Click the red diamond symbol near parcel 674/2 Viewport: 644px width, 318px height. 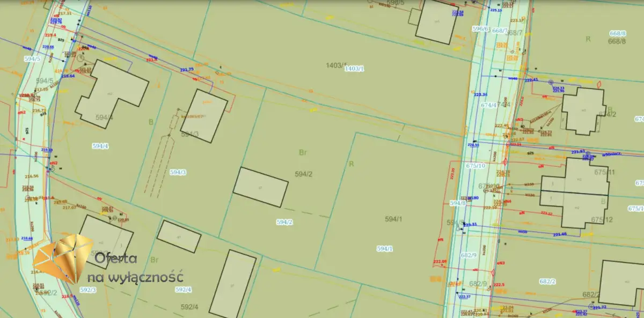(x=599, y=84)
